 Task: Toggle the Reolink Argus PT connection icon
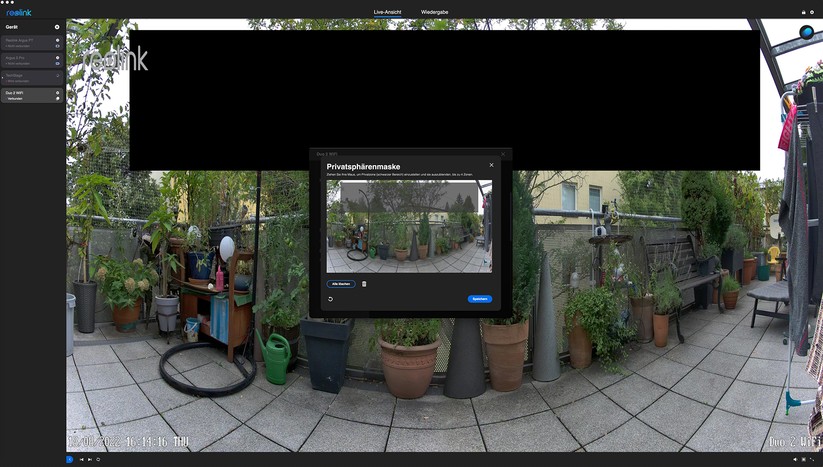pyautogui.click(x=58, y=46)
